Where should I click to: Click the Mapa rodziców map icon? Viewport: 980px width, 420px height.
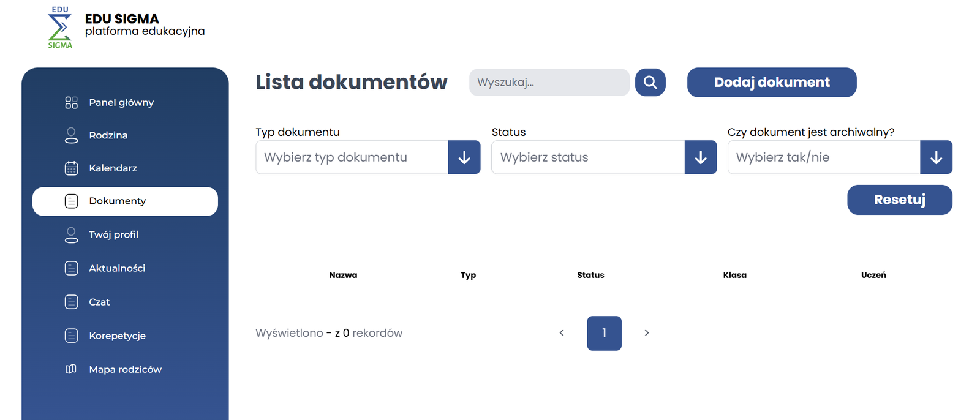coord(71,369)
